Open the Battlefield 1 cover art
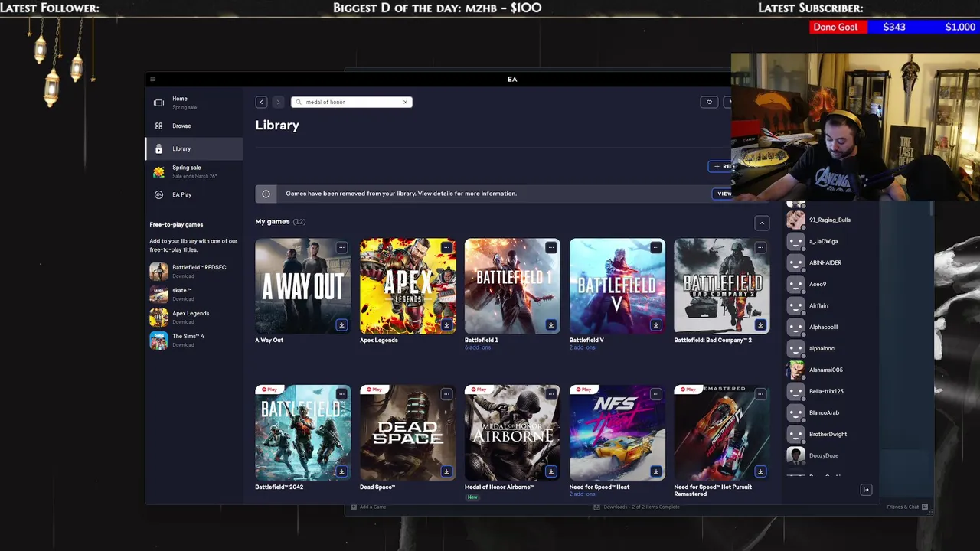 (x=512, y=286)
